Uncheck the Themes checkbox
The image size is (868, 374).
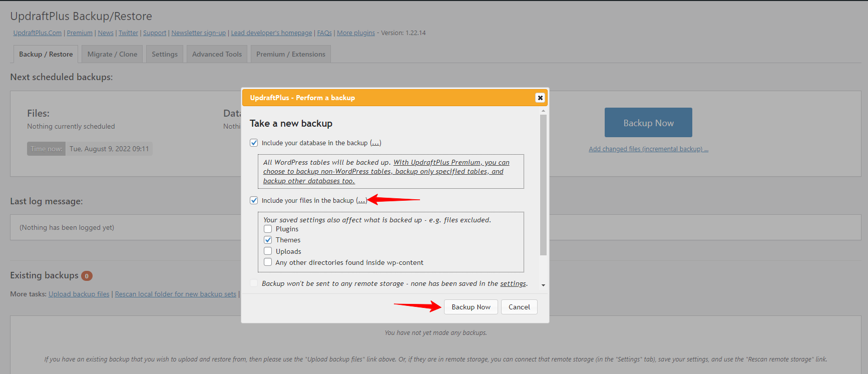coord(268,240)
